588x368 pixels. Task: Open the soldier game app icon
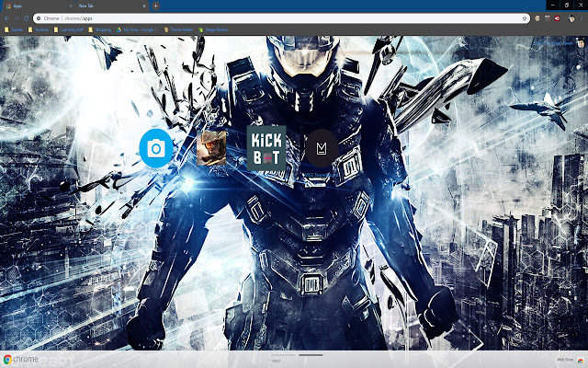click(x=211, y=148)
